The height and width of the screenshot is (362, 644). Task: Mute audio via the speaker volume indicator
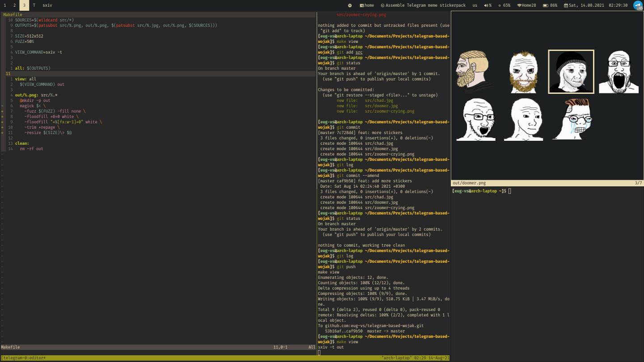pyautogui.click(x=486, y=5)
